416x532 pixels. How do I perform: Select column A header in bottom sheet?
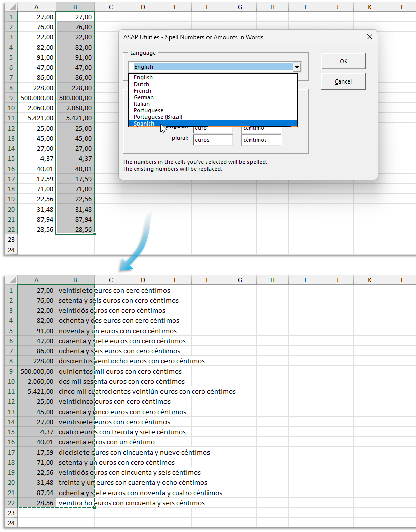[x=36, y=280]
